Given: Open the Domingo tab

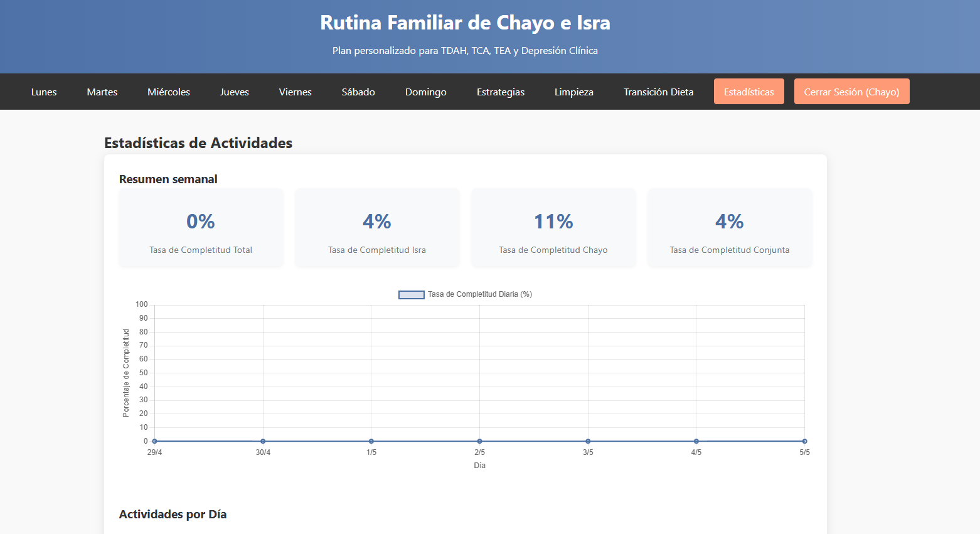Looking at the screenshot, I should point(426,92).
